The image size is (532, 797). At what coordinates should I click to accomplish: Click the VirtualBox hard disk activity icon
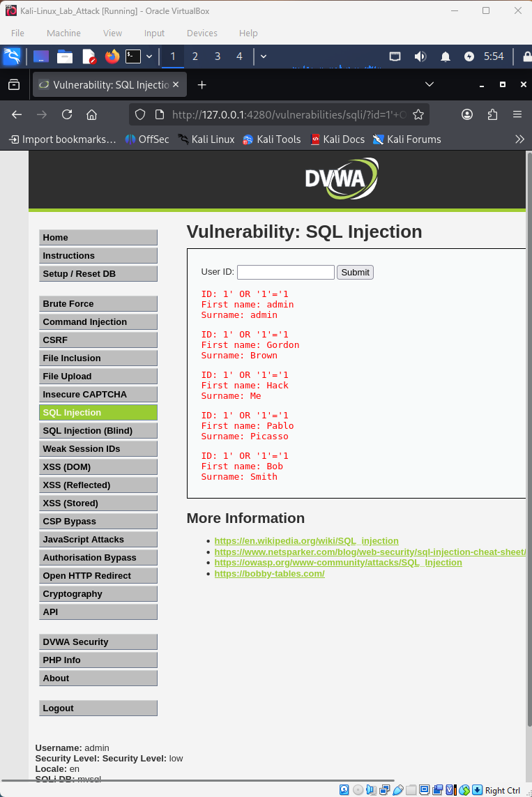pyautogui.click(x=344, y=790)
